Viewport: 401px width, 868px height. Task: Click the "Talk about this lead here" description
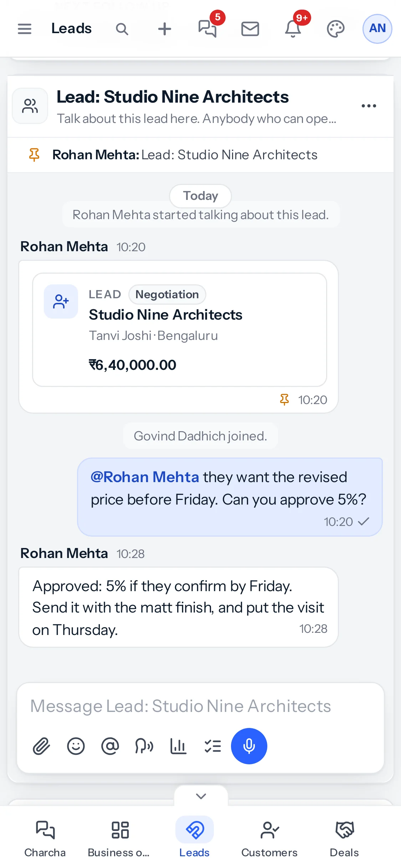coord(197,119)
